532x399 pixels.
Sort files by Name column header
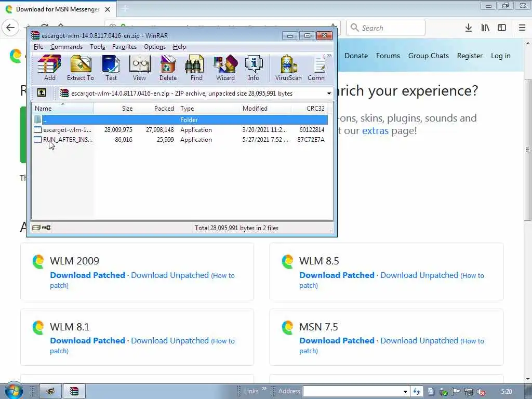click(63, 108)
